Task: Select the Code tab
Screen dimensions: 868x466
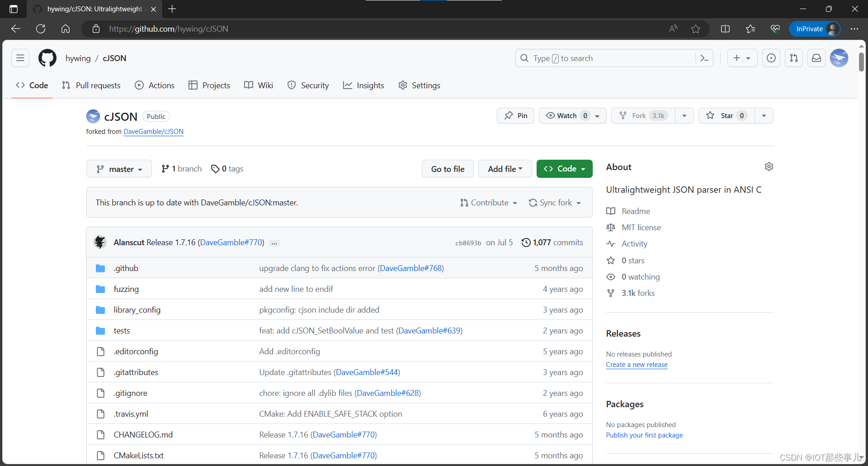Action: [32, 86]
